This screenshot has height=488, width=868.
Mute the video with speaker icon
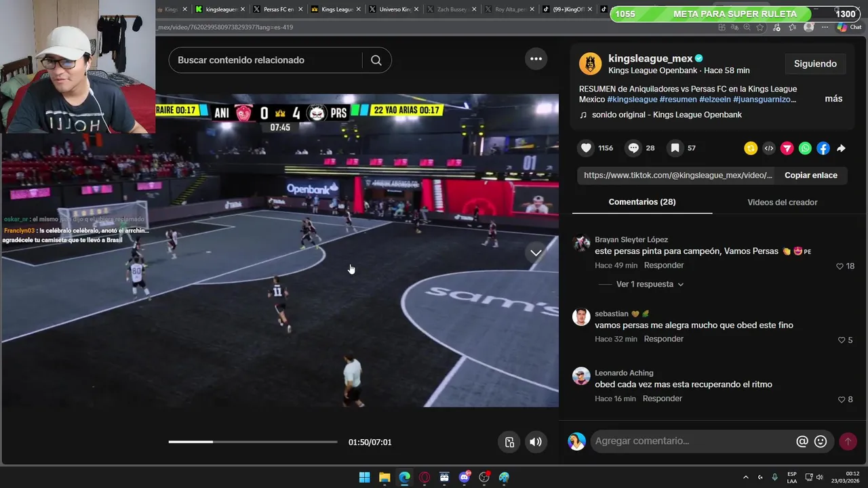click(x=536, y=442)
